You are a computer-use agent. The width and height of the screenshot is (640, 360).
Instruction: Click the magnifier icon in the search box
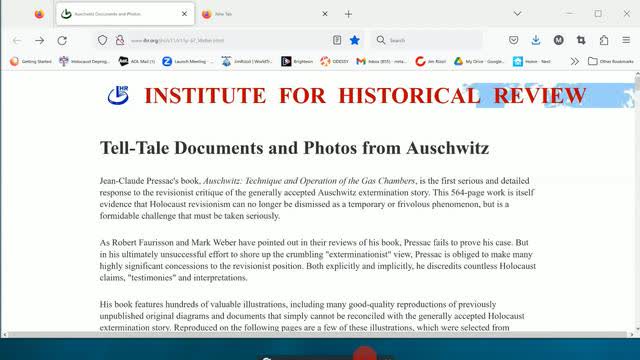click(381, 40)
